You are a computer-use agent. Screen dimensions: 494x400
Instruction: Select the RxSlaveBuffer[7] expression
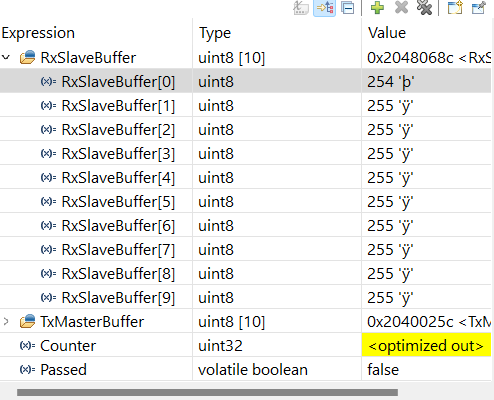118,250
